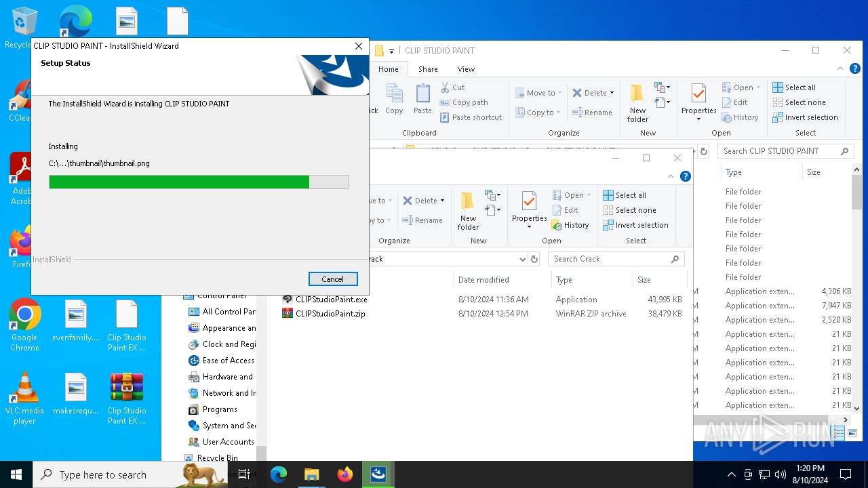Open Clock and Region in the tree
The width and height of the screenshot is (868, 488).
[222, 344]
